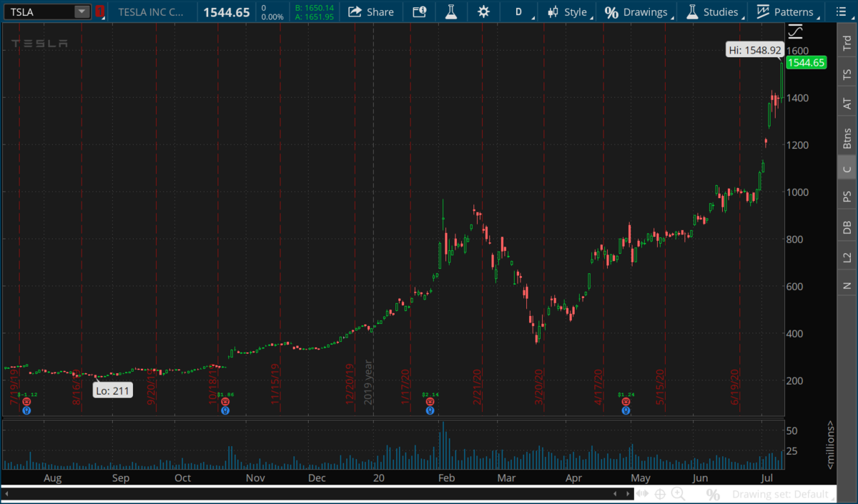Click the Hi: 1548.92 price bubble
This screenshot has height=504, width=858.
pyautogui.click(x=755, y=50)
